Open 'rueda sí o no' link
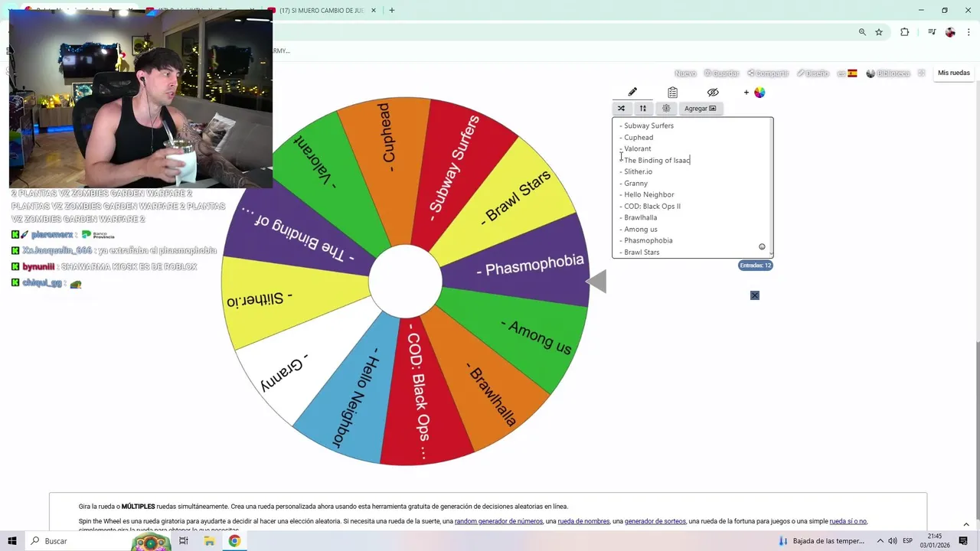The width and height of the screenshot is (980, 551). click(848, 521)
